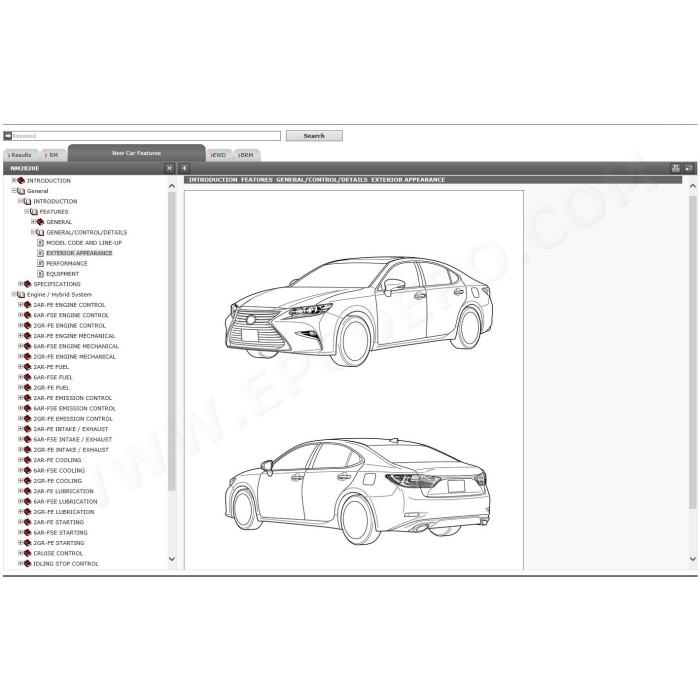Click book icon next to IDLING STOP CONTROL

[x=27, y=563]
